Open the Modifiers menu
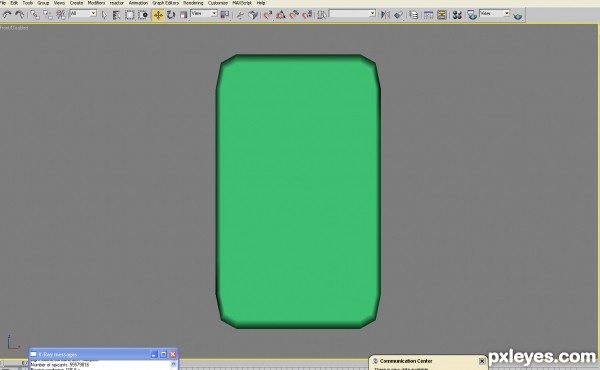This screenshot has height=370, width=600. click(x=96, y=3)
